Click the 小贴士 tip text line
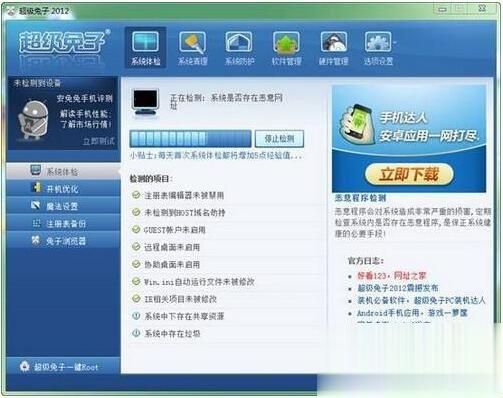Viewport: 503px width, 398px height. pyautogui.click(x=216, y=155)
